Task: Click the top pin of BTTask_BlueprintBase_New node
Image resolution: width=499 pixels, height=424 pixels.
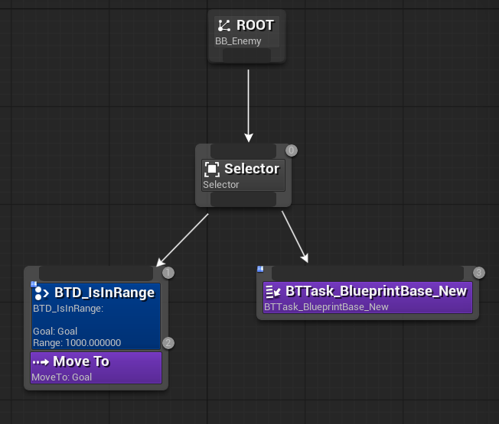Action: coord(368,273)
